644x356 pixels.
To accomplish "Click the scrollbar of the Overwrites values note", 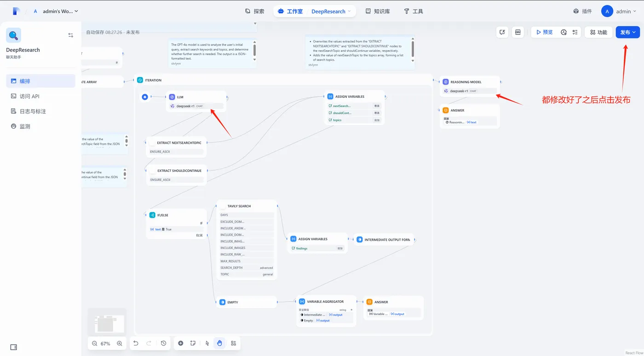I will coord(413,49).
